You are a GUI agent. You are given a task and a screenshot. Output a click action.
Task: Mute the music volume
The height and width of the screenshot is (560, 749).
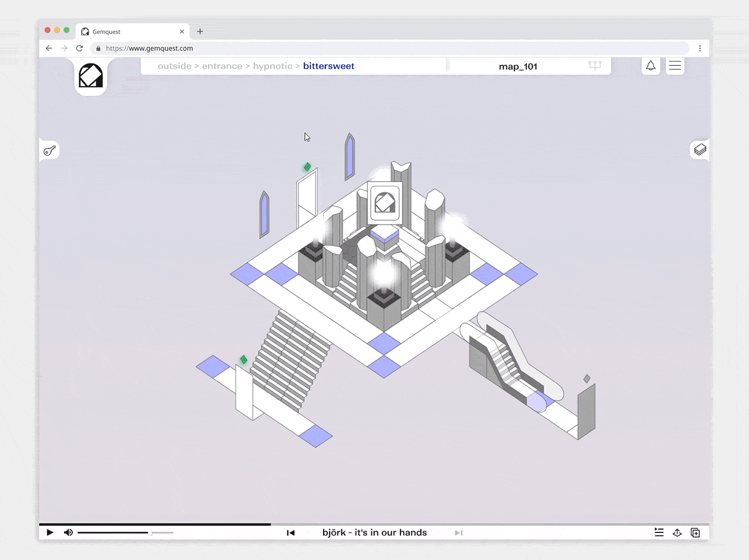pos(68,532)
